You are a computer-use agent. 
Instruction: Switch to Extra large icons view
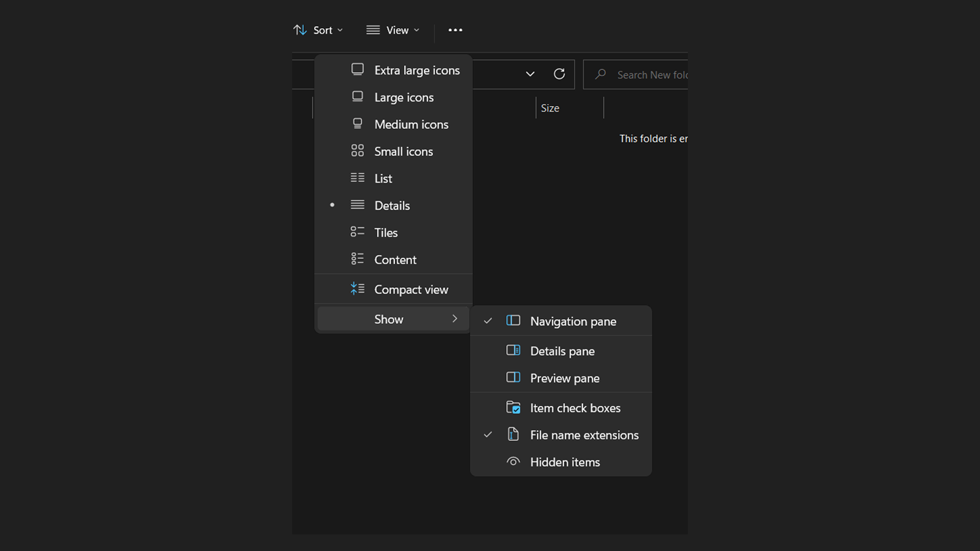pyautogui.click(x=394, y=70)
